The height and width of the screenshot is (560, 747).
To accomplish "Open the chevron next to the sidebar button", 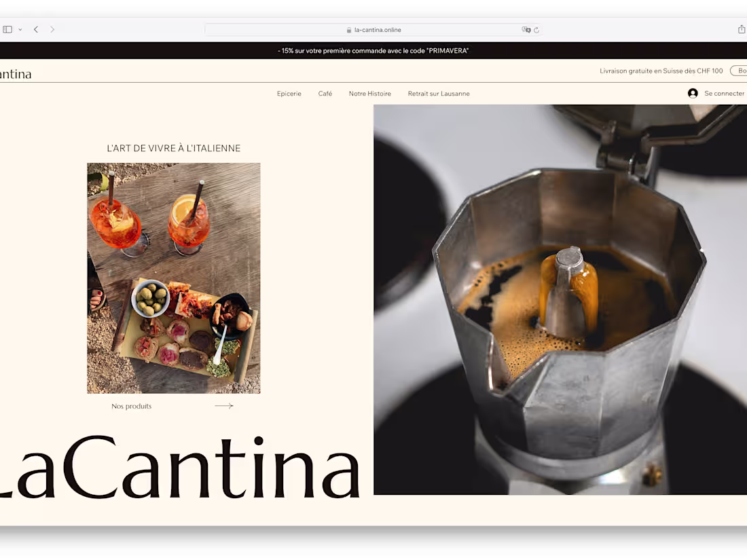I will (x=20, y=29).
